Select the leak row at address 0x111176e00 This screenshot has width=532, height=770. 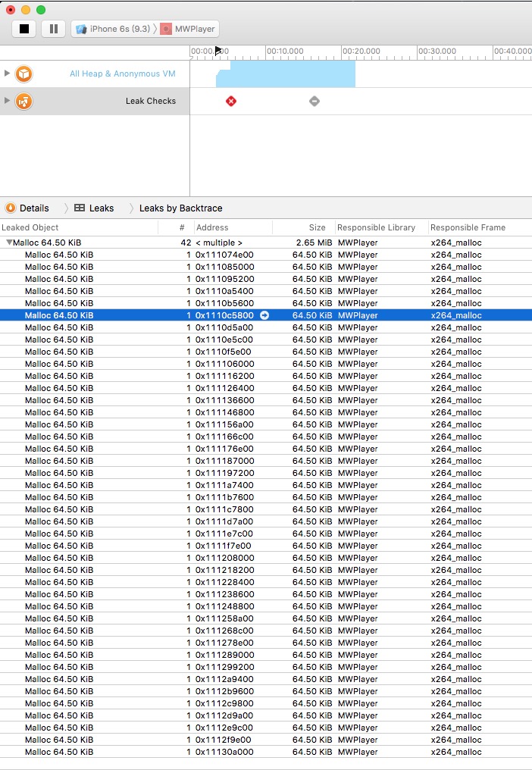[266, 449]
